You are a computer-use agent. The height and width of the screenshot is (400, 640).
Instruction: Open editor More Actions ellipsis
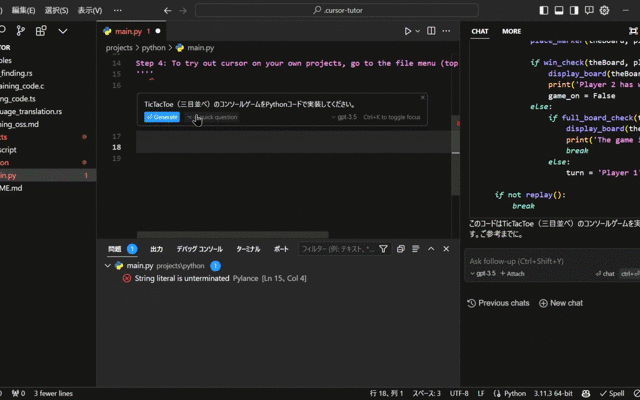pyautogui.click(x=447, y=31)
